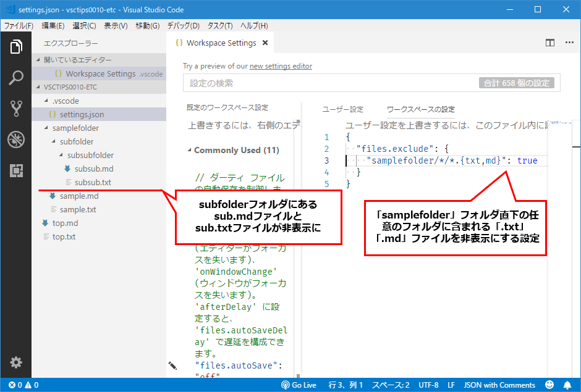Select Workspace Settings in open editors
This screenshot has height=392, width=581.
pos(99,73)
